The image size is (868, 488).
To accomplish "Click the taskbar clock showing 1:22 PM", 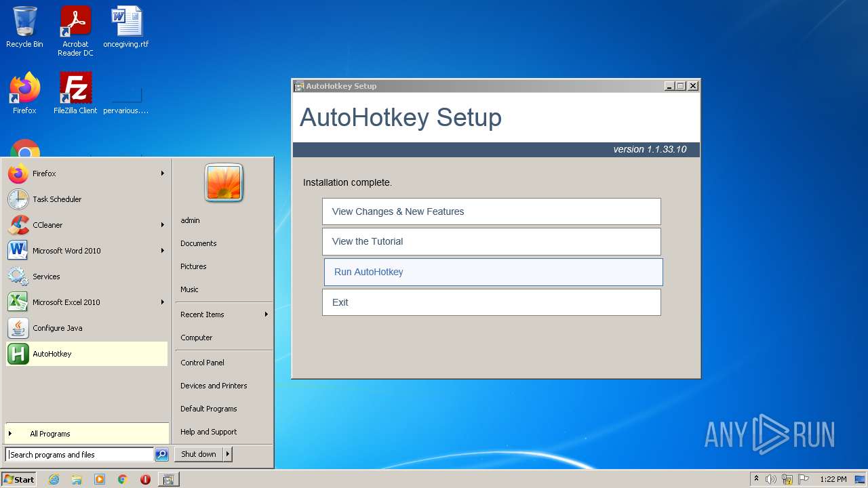I will (x=833, y=479).
